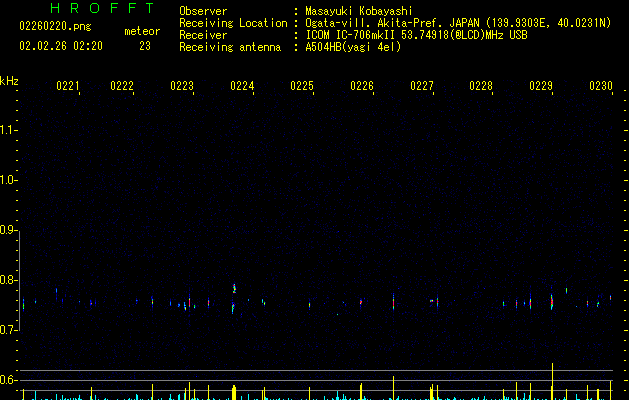Click the 'Receiving antenna' label

[230, 47]
